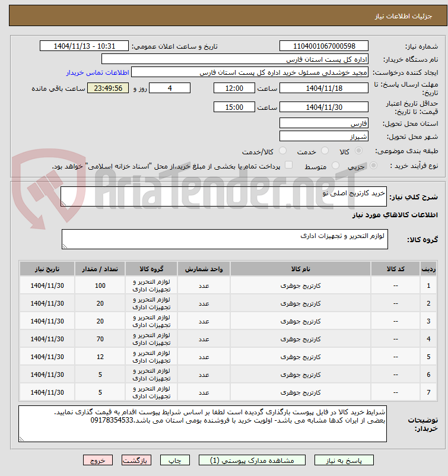
Task: Click کارتریج جوهری in row 1
Action: pyautogui.click(x=300, y=285)
